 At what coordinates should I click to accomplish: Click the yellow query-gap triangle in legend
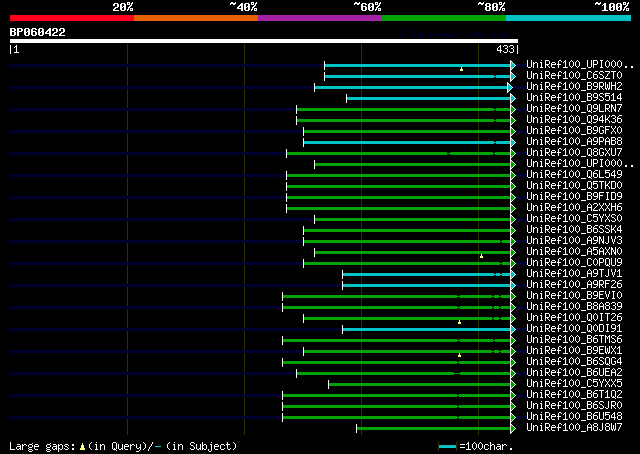pos(82,447)
